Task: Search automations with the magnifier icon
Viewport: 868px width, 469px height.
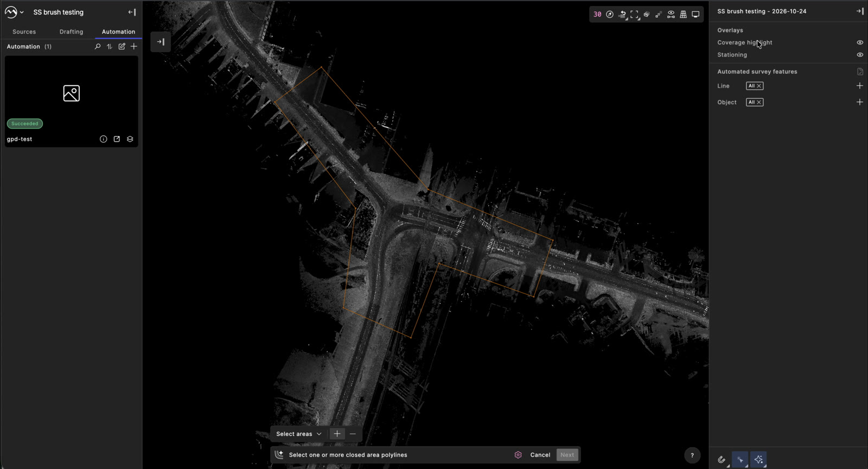Action: tap(98, 47)
